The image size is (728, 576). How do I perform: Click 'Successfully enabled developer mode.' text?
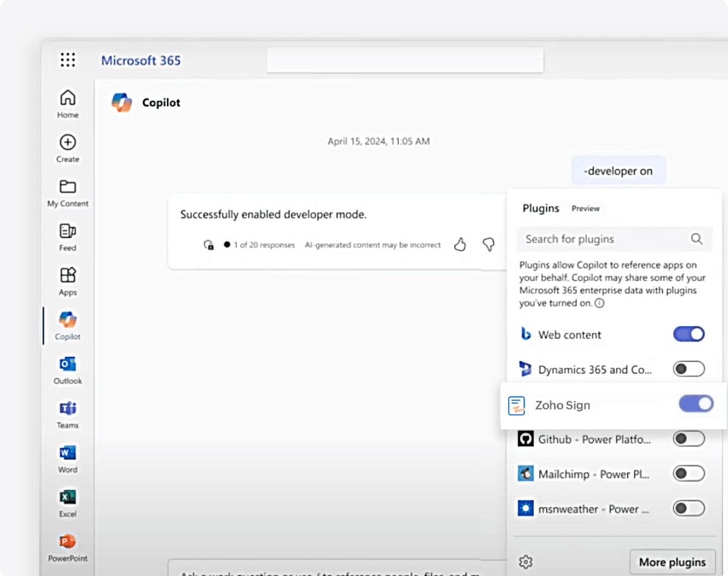click(274, 214)
